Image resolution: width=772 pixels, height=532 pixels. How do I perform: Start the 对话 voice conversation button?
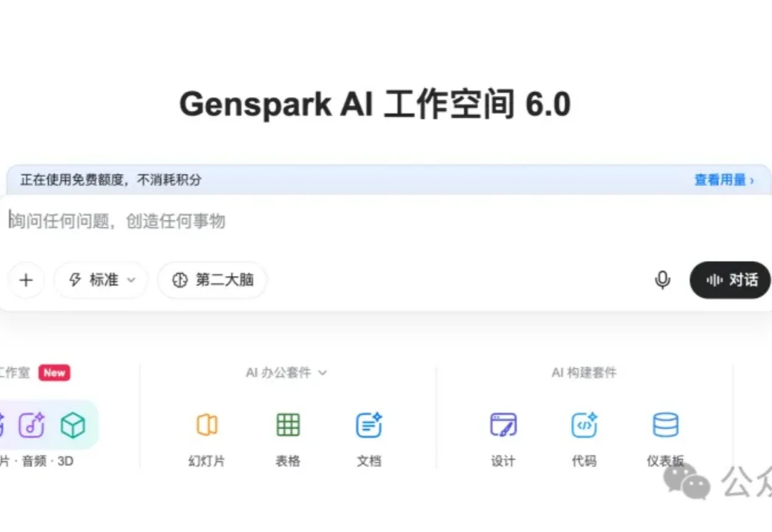tap(731, 280)
